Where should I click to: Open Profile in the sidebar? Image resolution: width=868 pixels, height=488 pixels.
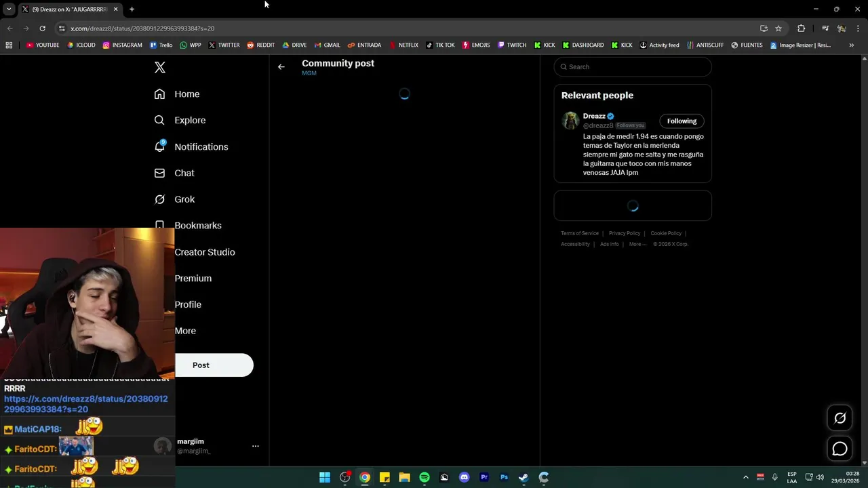coord(188,305)
